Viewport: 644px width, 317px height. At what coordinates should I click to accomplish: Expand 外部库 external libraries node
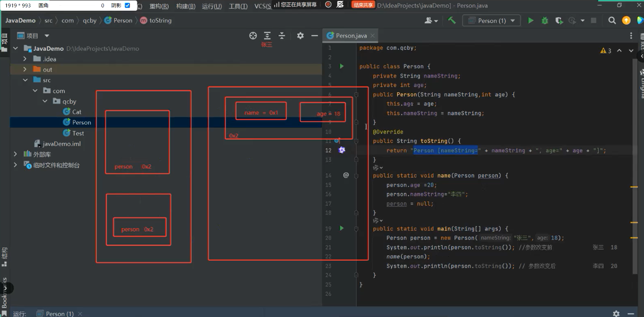pyautogui.click(x=15, y=154)
